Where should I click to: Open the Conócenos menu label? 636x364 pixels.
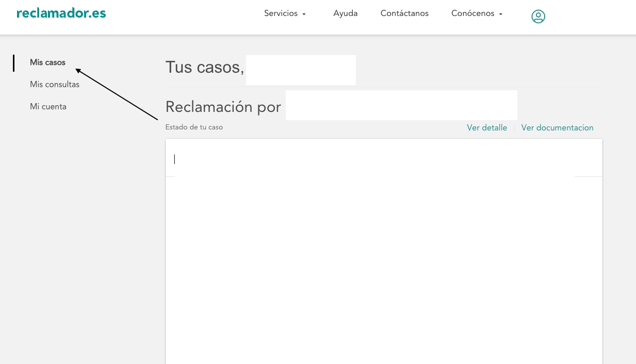pyautogui.click(x=472, y=13)
